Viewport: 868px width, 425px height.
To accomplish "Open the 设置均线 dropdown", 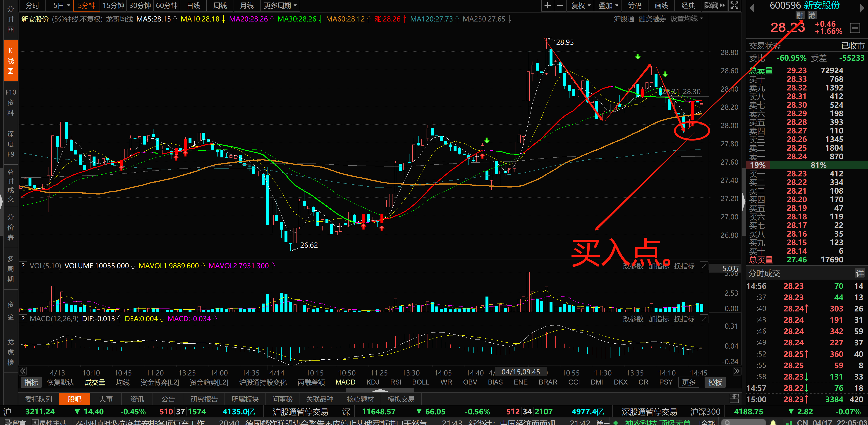I will pos(686,19).
